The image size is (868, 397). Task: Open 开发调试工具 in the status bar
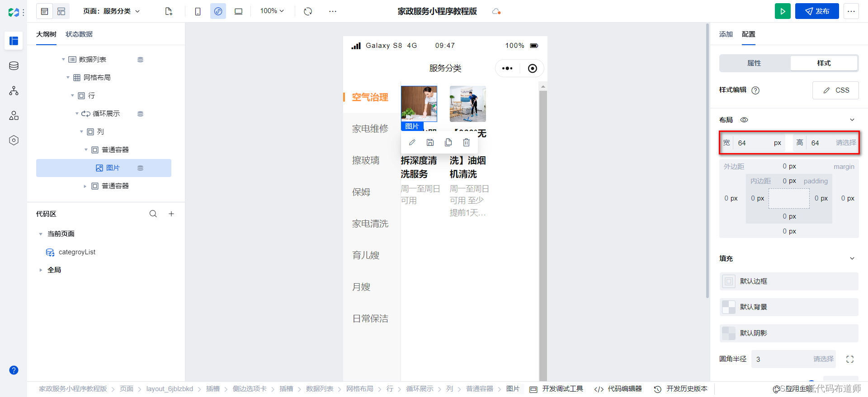tap(556, 389)
